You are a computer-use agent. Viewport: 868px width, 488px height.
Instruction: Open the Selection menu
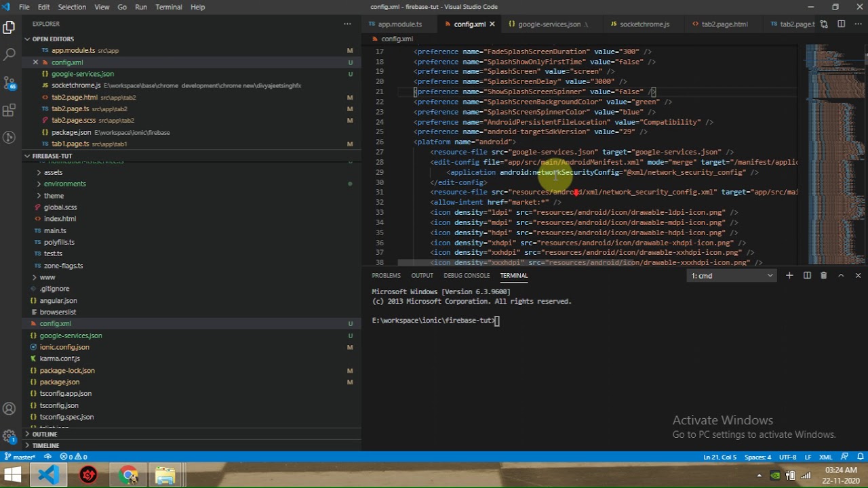[x=72, y=7]
